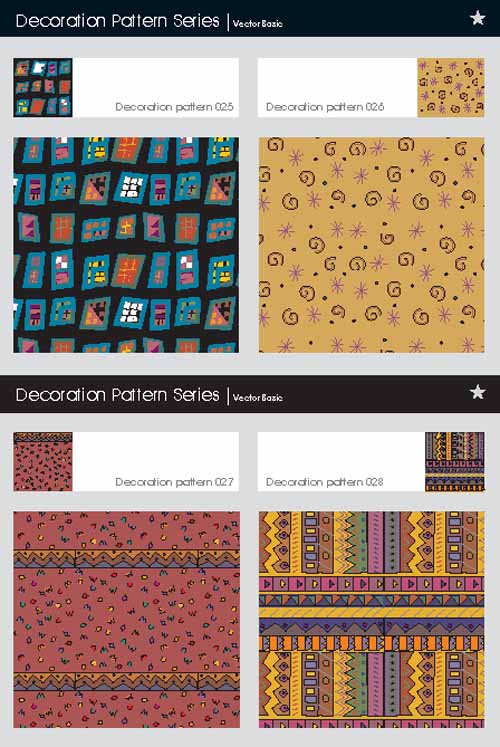
Task: Click top 'Decoration Pattern Series' title
Action: click(118, 21)
